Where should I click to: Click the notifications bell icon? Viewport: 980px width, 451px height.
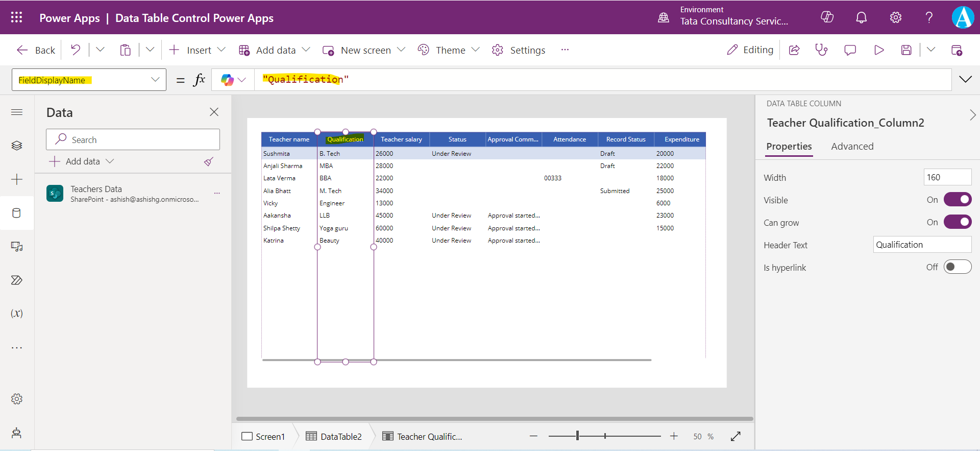[861, 18]
